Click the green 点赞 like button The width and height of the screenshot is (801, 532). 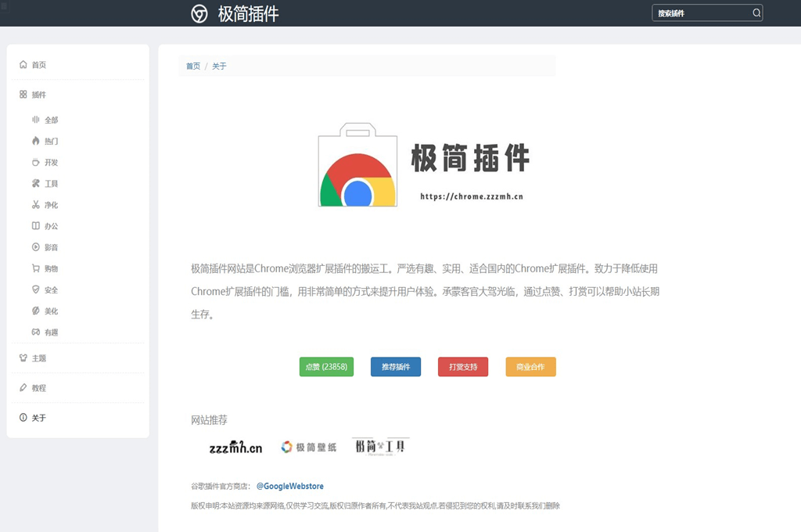click(x=326, y=366)
